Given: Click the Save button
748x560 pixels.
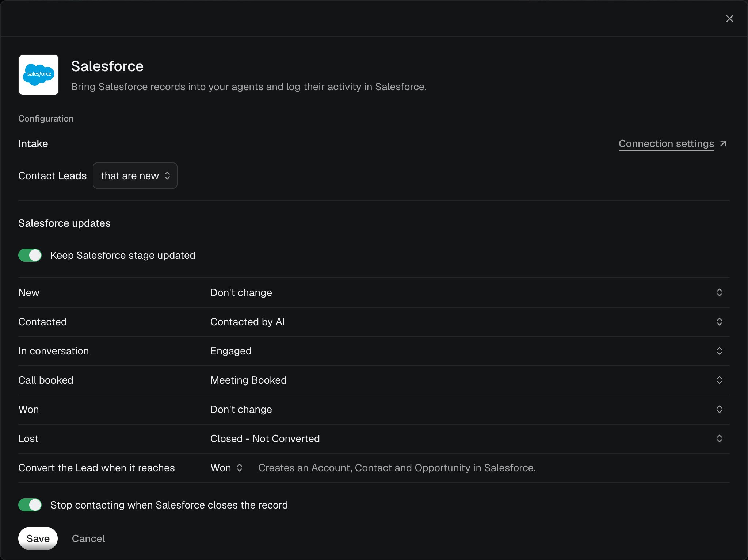Looking at the screenshot, I should (38, 538).
